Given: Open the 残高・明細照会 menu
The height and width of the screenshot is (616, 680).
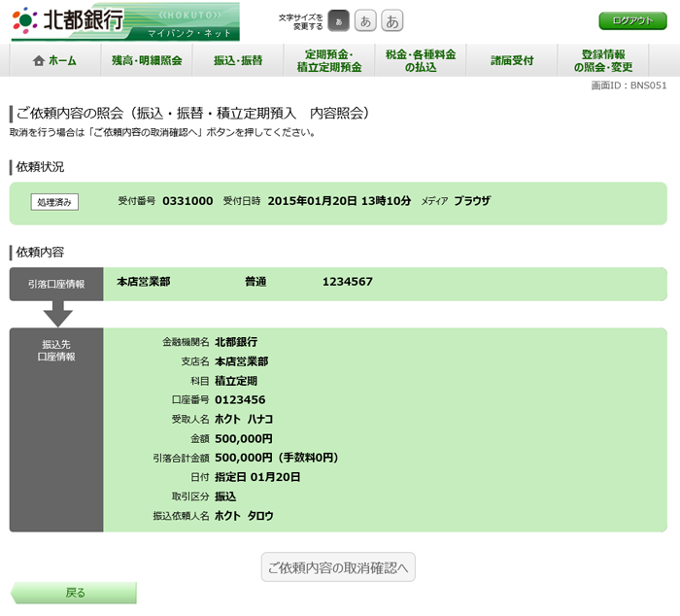Looking at the screenshot, I should click(x=147, y=60).
